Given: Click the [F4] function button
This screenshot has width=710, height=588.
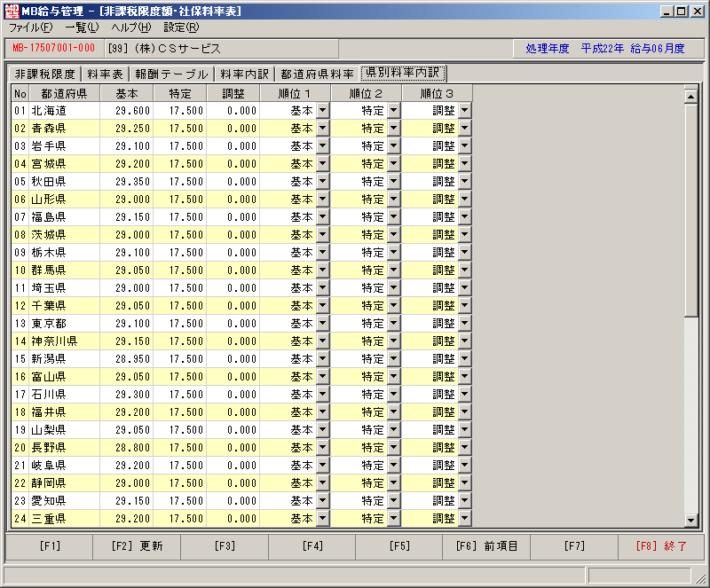Looking at the screenshot, I should coord(312,546).
